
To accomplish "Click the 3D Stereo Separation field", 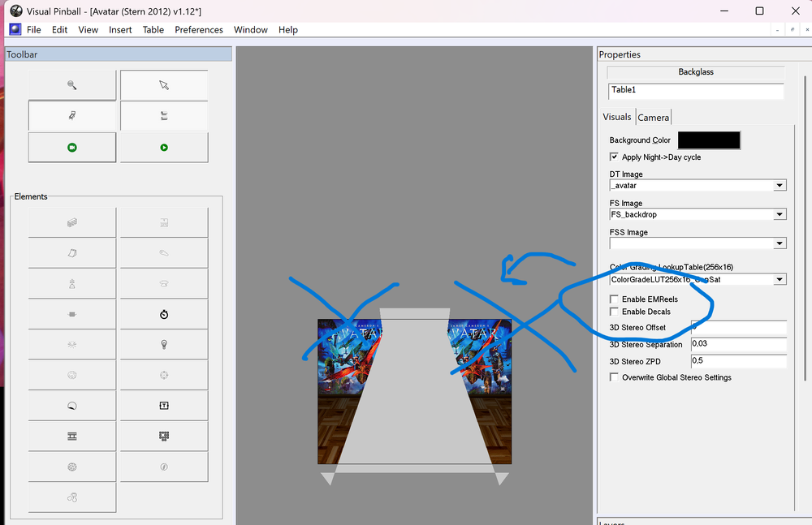I will (x=739, y=344).
